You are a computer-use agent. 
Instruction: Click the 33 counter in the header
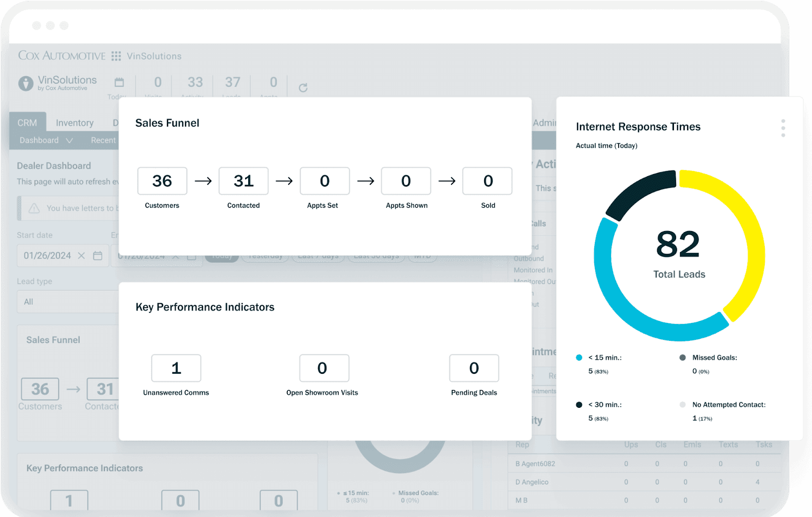click(195, 82)
